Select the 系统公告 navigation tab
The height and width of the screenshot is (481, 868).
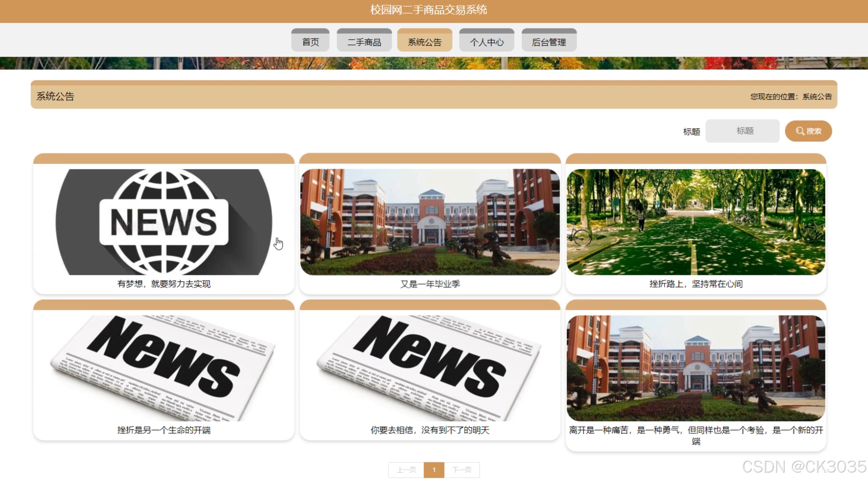[x=424, y=42]
